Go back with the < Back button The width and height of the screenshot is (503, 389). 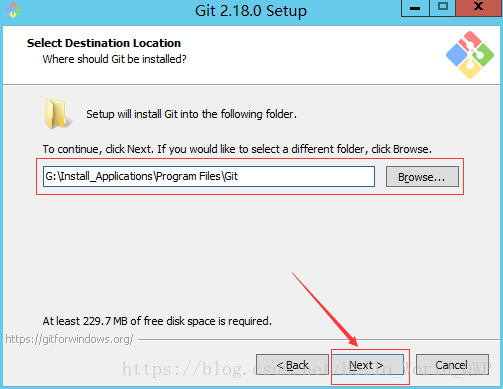(x=292, y=365)
